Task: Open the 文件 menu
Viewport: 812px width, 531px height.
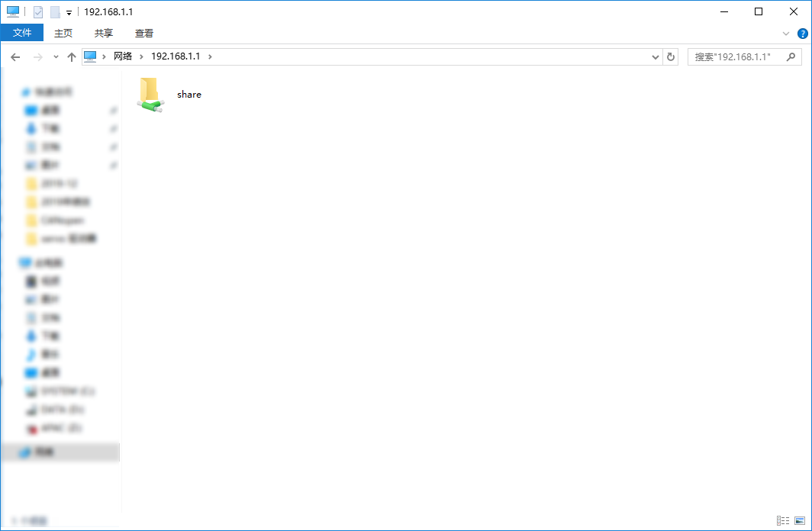Action: click(22, 33)
